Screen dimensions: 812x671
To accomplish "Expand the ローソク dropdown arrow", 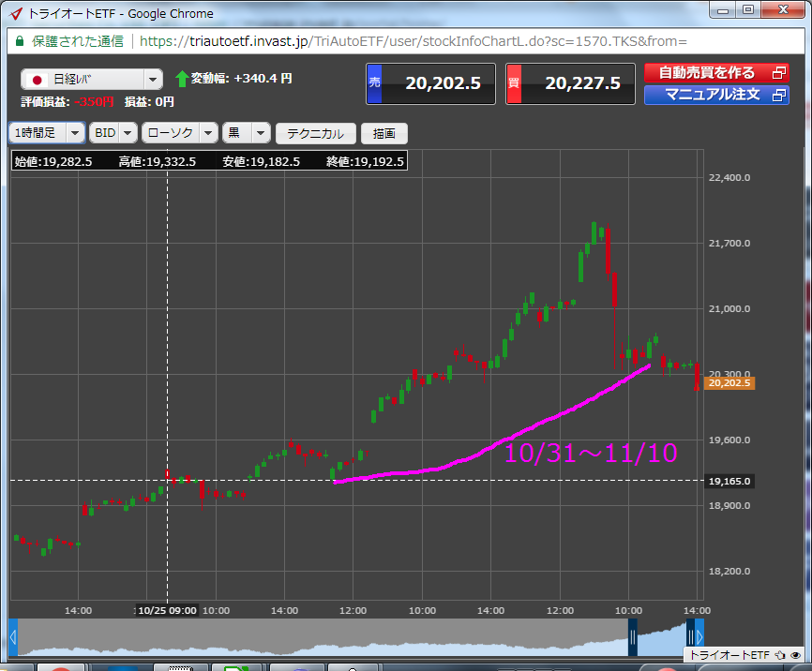I will (x=208, y=133).
